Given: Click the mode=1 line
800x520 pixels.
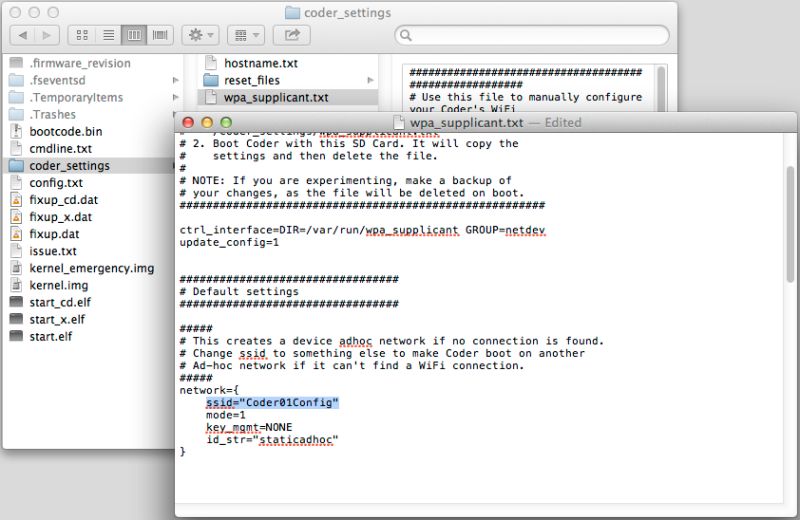Looking at the screenshot, I should coord(226,415).
